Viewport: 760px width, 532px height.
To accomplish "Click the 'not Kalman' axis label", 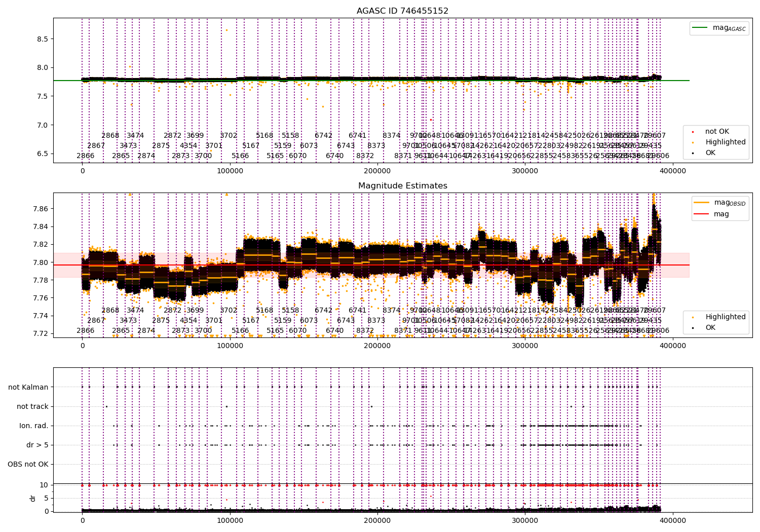I will coord(28,387).
